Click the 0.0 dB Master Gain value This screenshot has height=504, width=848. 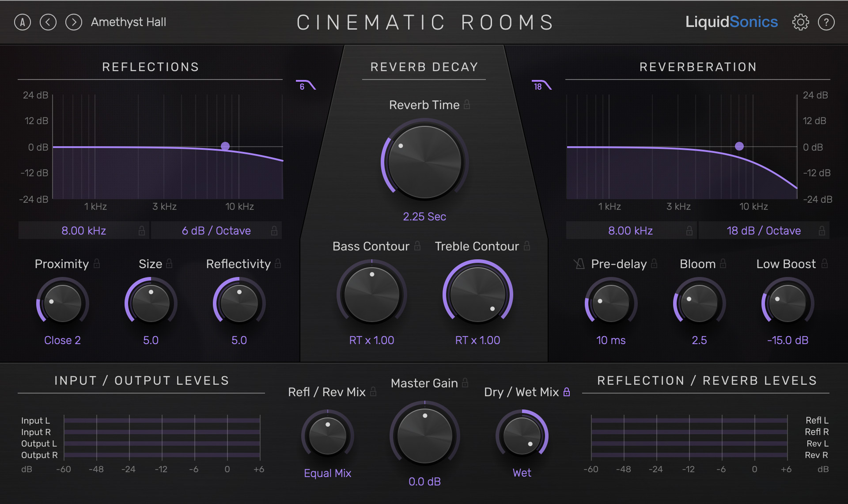coord(424,481)
